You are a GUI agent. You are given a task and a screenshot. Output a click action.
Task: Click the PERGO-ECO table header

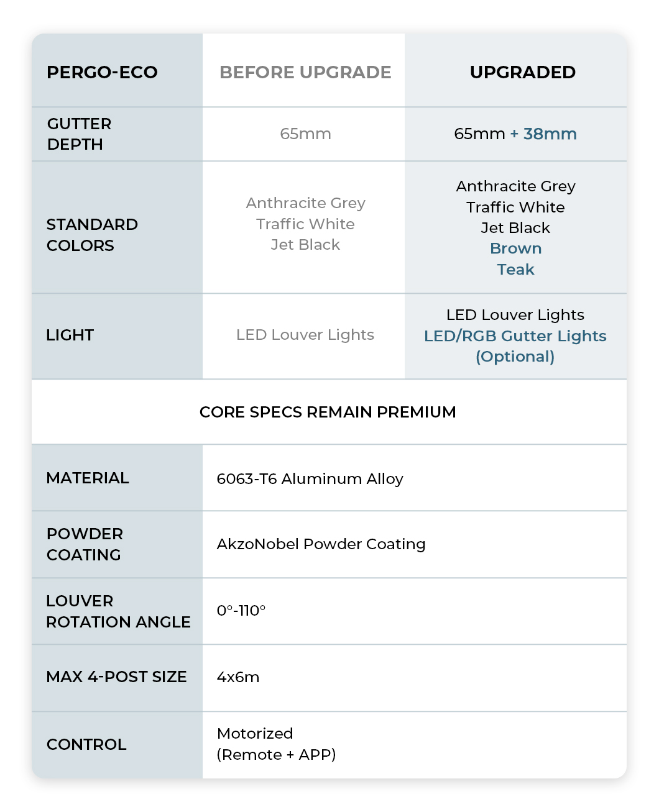pos(102,72)
